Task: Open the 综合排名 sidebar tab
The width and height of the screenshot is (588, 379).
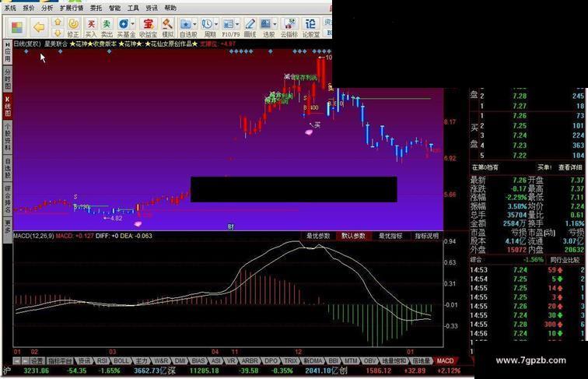Action: tap(8, 199)
